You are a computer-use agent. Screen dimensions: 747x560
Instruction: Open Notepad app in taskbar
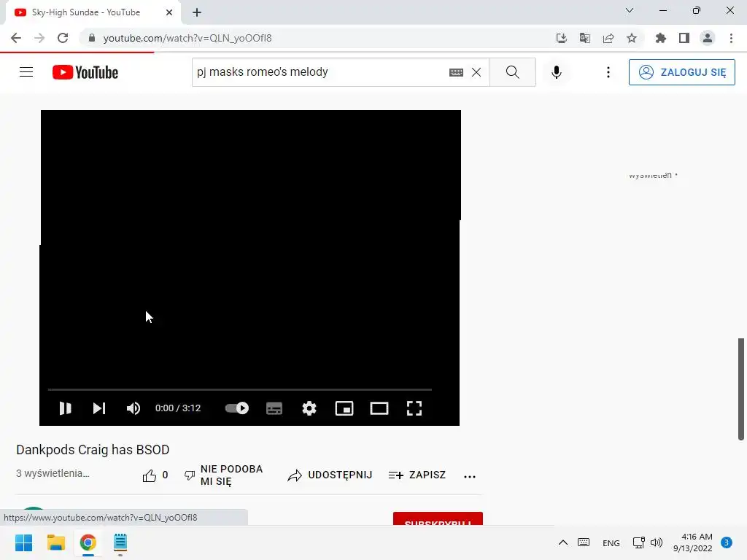[120, 542]
